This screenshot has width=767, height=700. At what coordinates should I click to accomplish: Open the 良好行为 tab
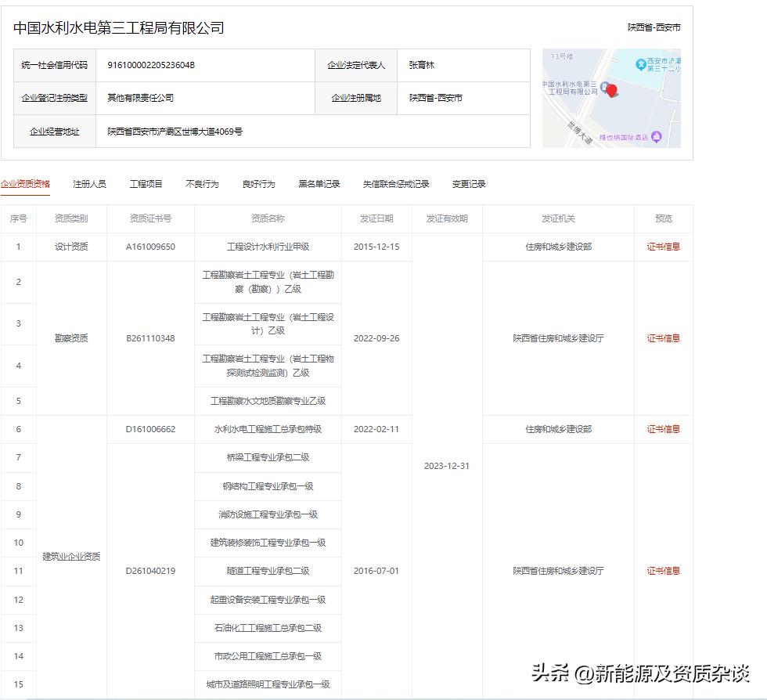pyautogui.click(x=257, y=183)
